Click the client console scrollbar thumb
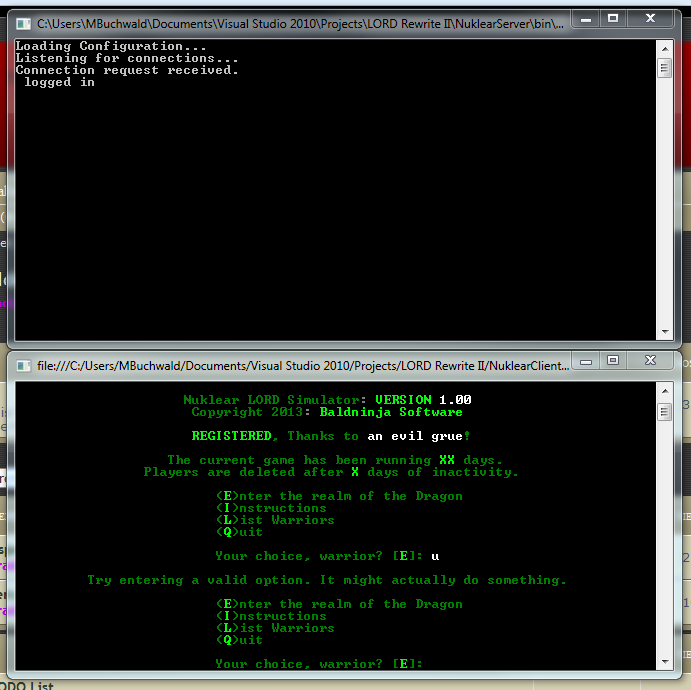The height and width of the screenshot is (690, 691). coord(663,412)
